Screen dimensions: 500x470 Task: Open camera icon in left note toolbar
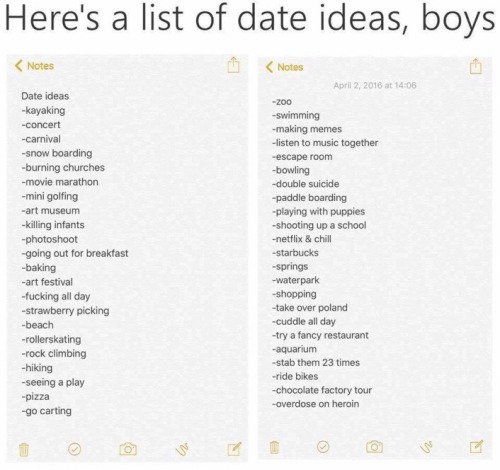[x=128, y=449]
